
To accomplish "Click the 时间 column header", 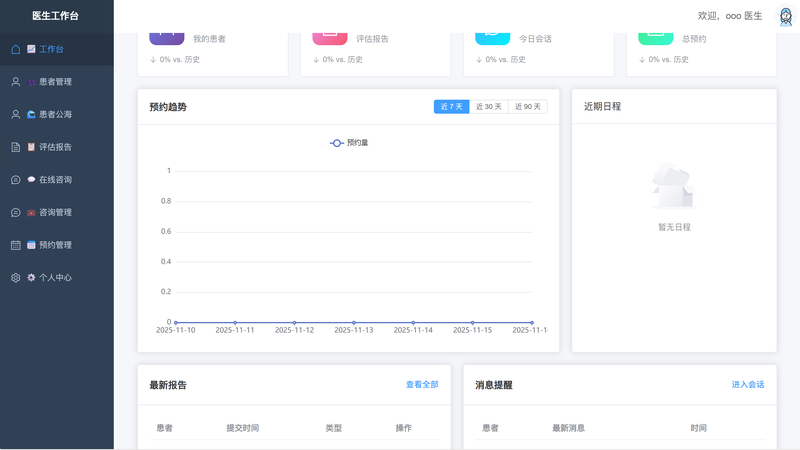I will tap(698, 428).
